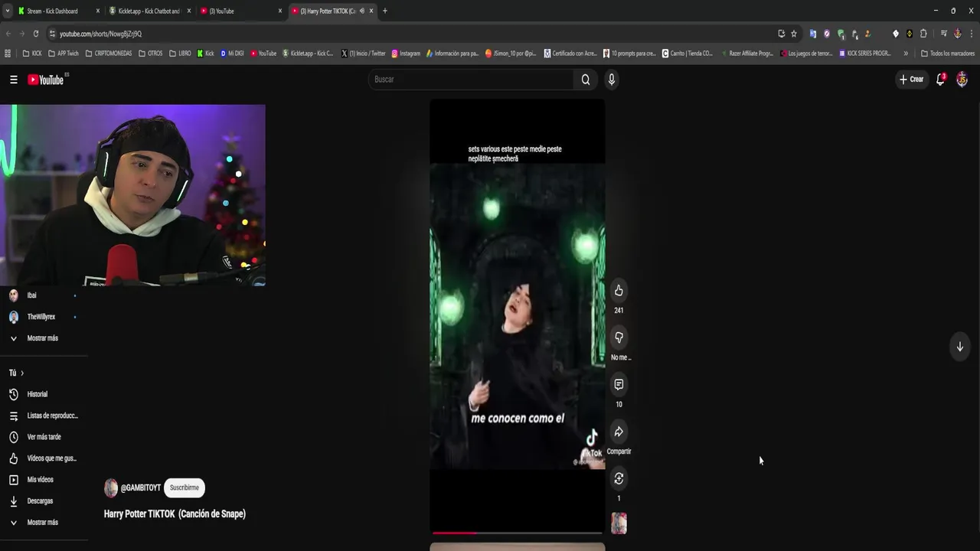The width and height of the screenshot is (980, 551).
Task: Click the Suscribirme button
Action: [x=185, y=487]
